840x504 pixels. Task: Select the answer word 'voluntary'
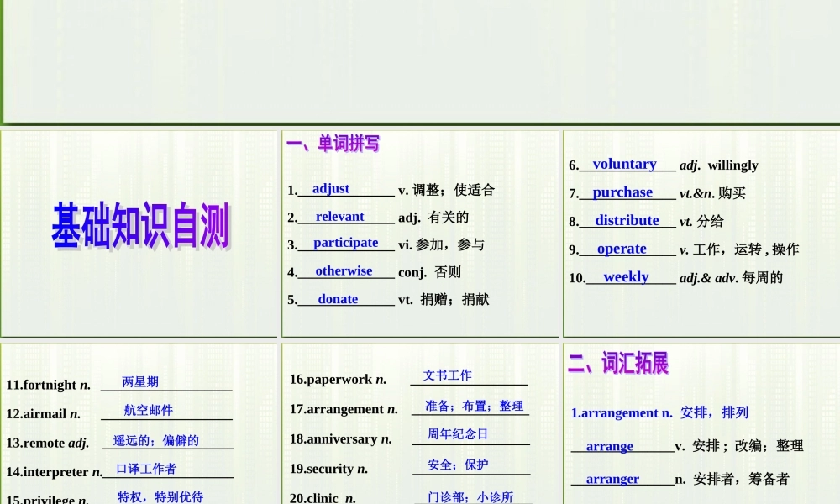(625, 164)
